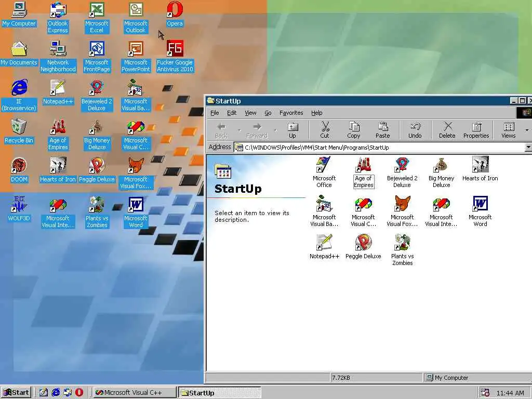Click the Paste toolbar button
This screenshot has width=532, height=399.
tap(383, 130)
